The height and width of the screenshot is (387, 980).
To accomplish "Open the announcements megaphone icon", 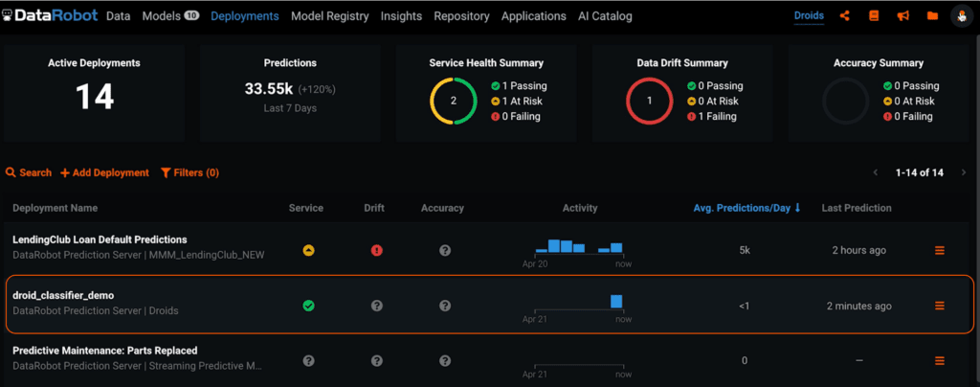I will [x=903, y=15].
